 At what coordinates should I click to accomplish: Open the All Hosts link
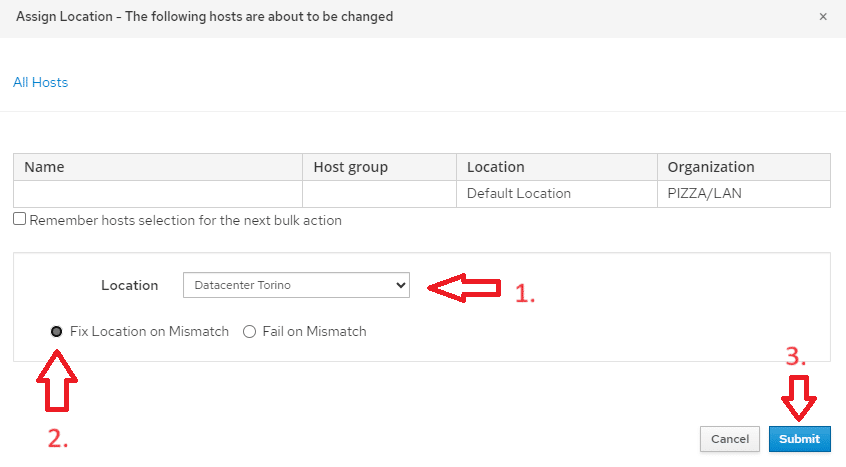pyautogui.click(x=40, y=83)
